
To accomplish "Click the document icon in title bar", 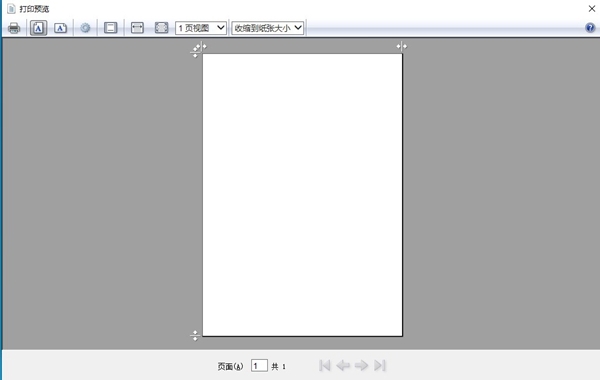I will tap(11, 8).
